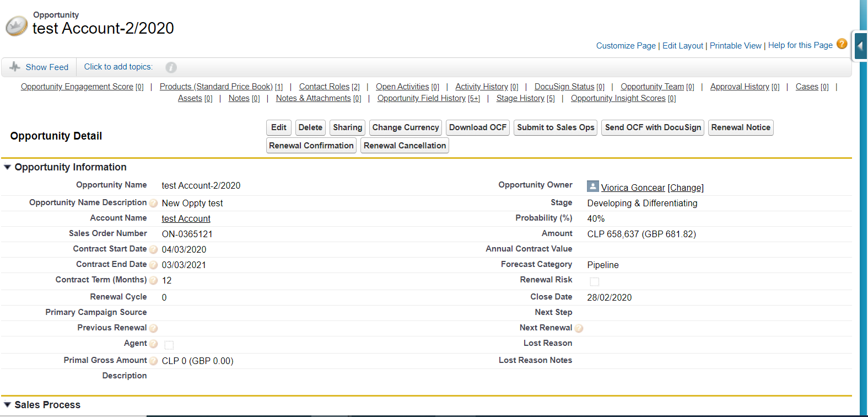Click help bubble beside Contract Start Date
The height and width of the screenshot is (417, 868).
click(154, 250)
